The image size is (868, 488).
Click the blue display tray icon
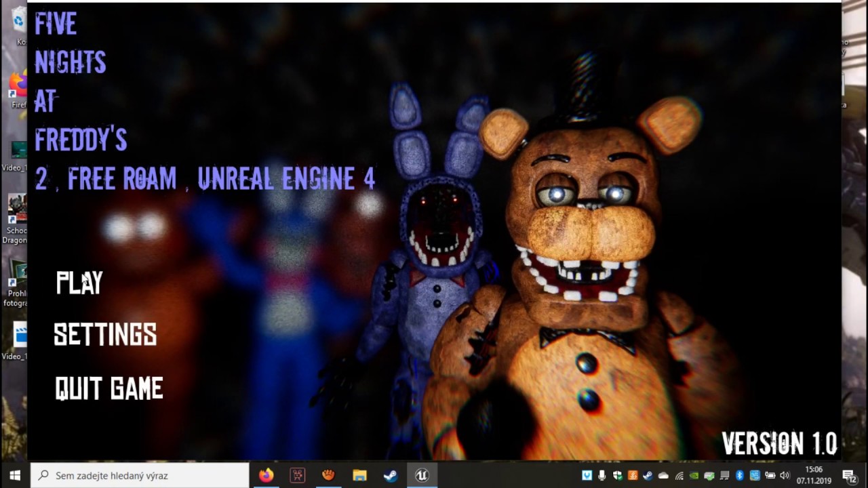[x=755, y=476]
